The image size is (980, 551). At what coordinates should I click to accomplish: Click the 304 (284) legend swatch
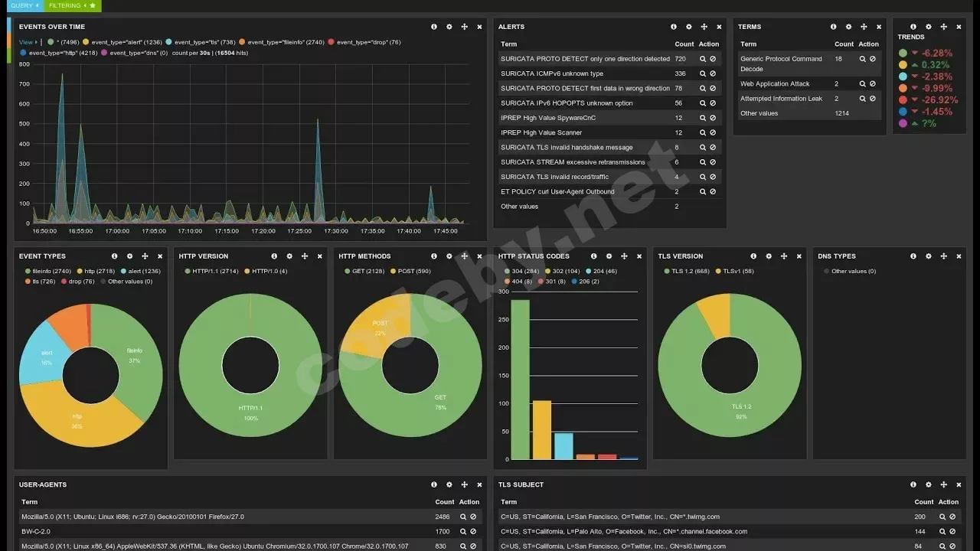point(505,272)
